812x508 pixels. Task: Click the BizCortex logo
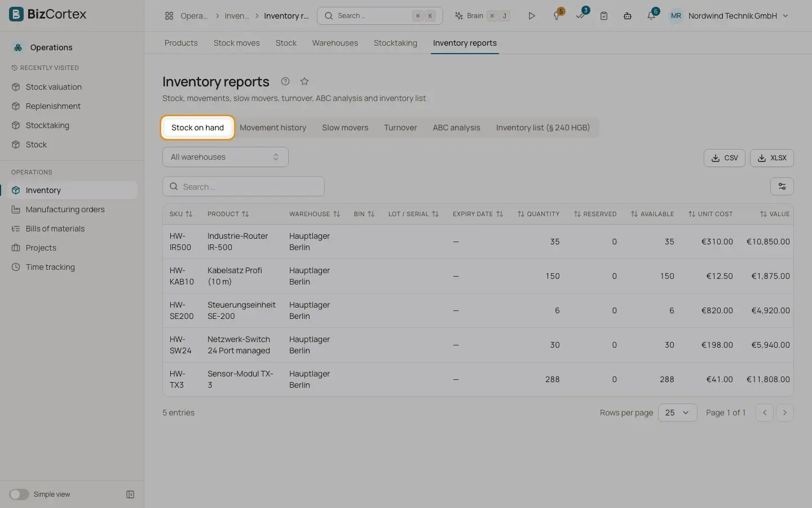48,14
